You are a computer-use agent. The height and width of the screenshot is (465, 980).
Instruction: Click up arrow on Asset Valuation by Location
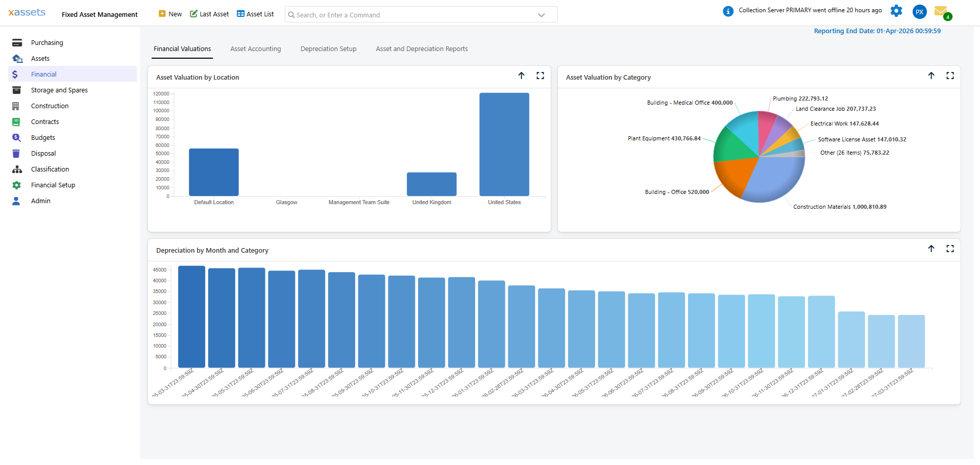(x=521, y=76)
